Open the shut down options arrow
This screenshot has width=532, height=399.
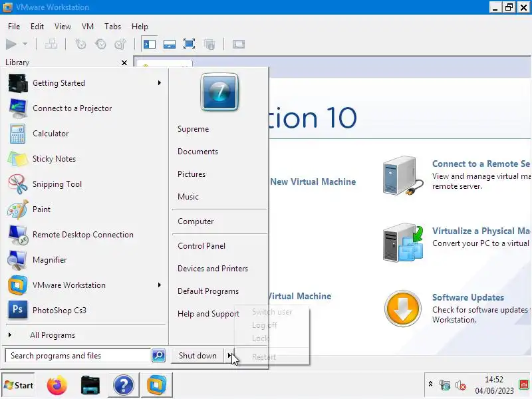(x=229, y=356)
